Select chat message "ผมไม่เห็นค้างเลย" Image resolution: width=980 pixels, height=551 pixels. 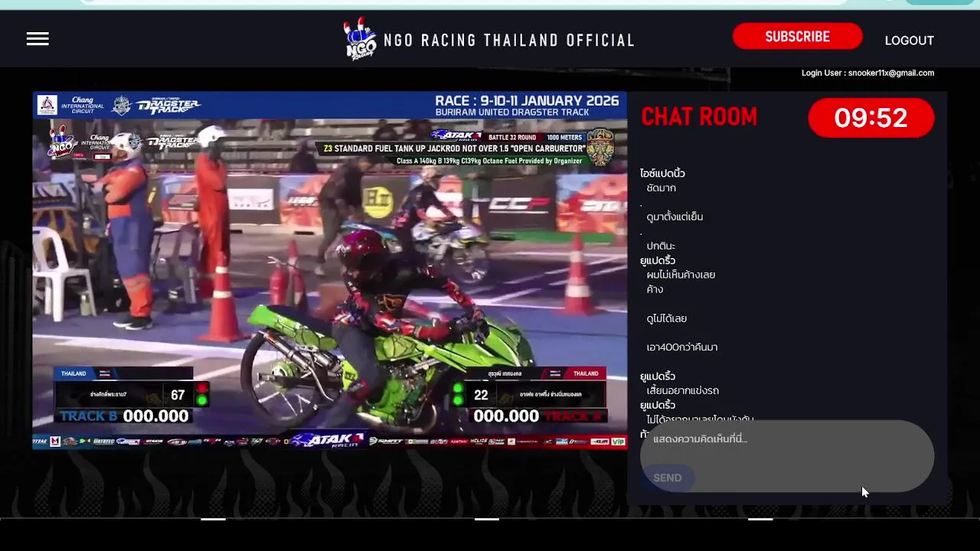pos(681,275)
